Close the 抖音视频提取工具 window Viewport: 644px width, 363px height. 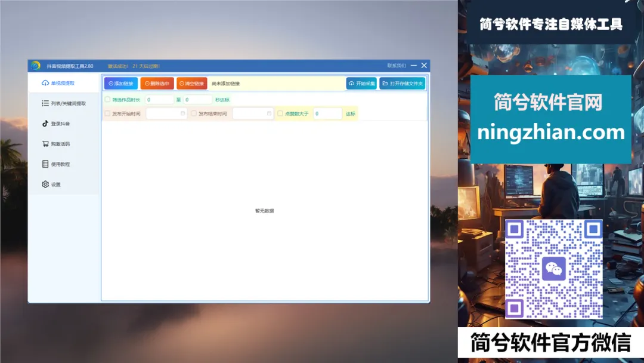[x=425, y=65]
